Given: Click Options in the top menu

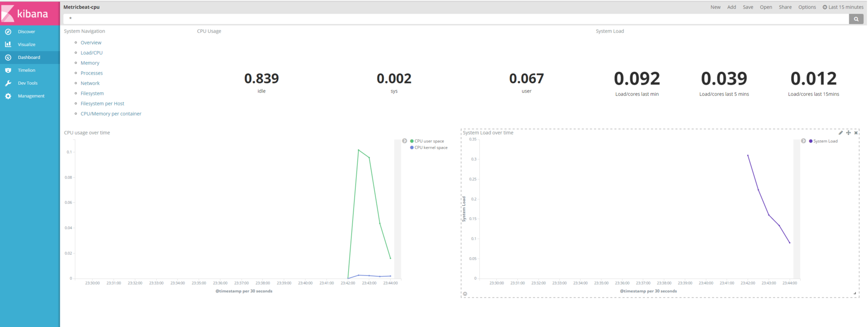Looking at the screenshot, I should [x=807, y=7].
